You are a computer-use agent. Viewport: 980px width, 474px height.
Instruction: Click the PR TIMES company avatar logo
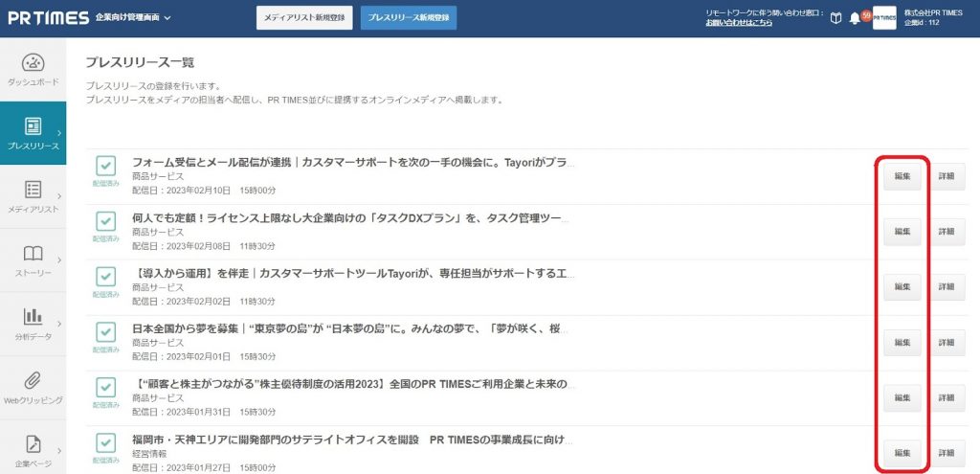pyautogui.click(x=884, y=18)
